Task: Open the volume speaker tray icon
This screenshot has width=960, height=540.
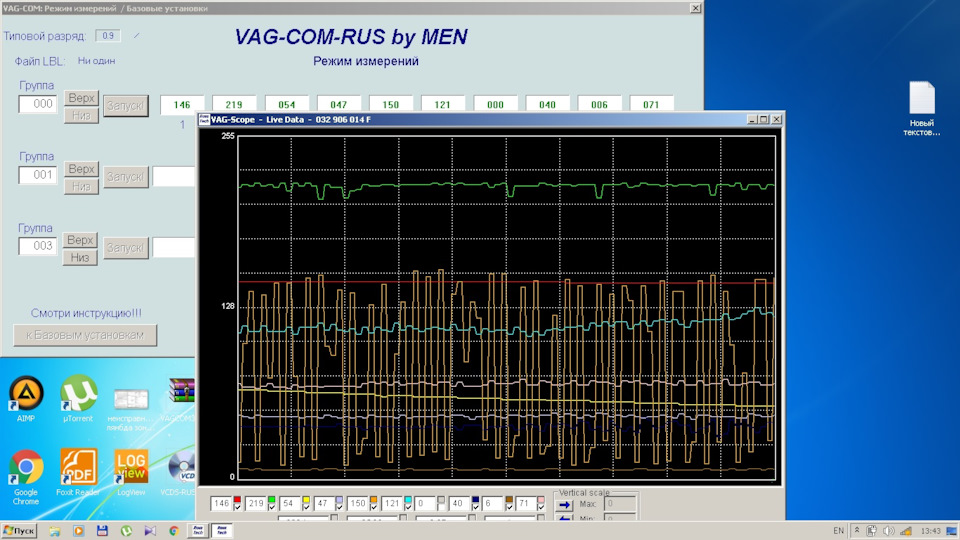Action: [888, 531]
